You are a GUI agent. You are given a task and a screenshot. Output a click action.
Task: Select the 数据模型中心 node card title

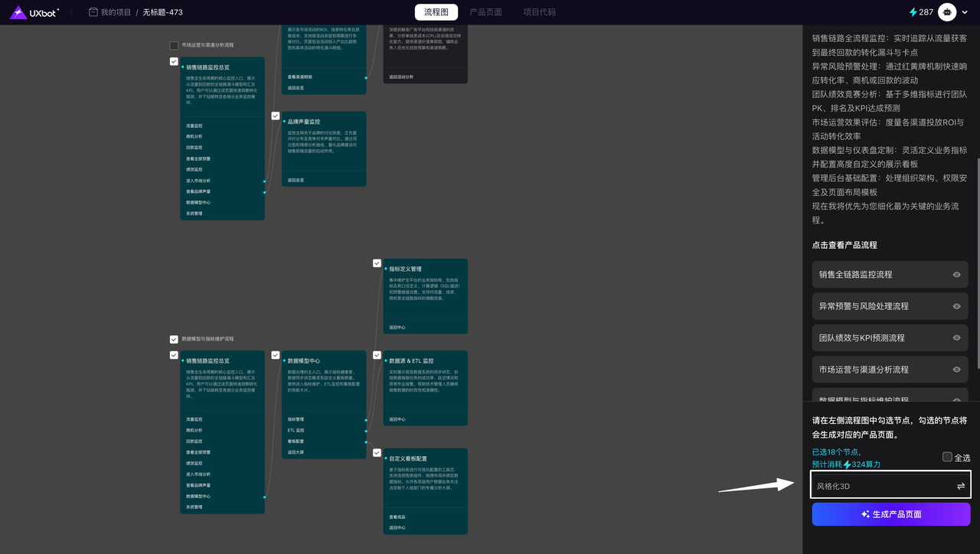pos(304,361)
